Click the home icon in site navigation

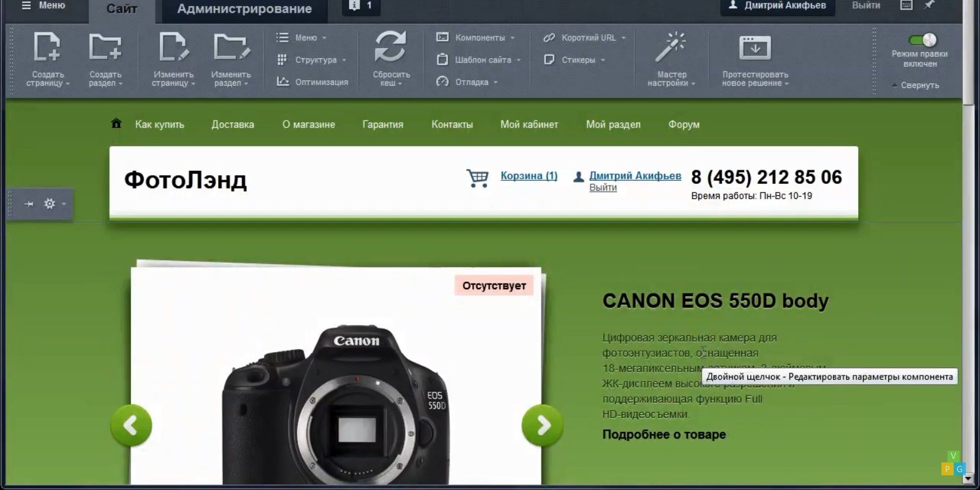(116, 124)
